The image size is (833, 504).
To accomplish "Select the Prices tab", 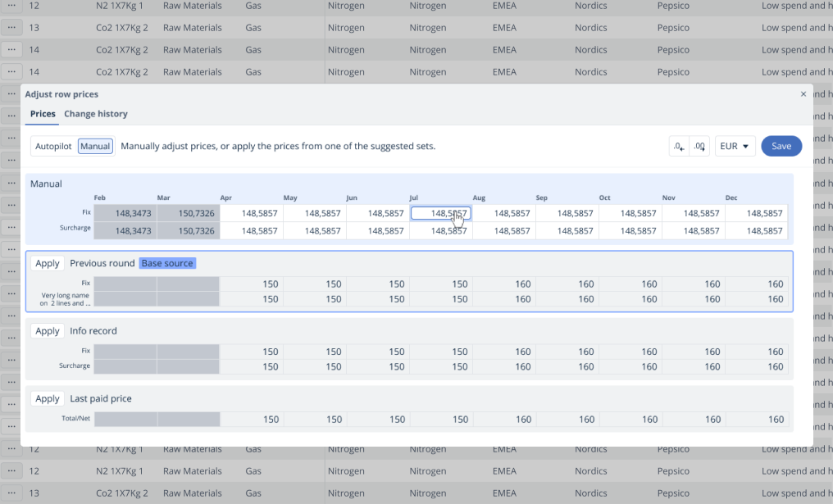I will click(43, 114).
